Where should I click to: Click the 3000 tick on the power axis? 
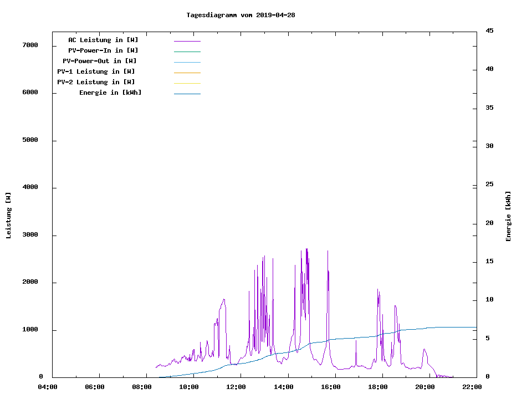point(30,235)
